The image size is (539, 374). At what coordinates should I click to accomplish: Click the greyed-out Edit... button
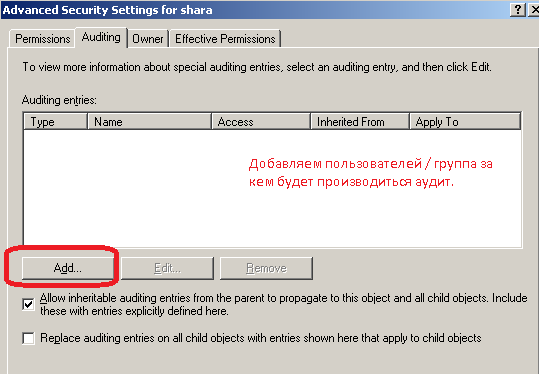[x=167, y=268]
